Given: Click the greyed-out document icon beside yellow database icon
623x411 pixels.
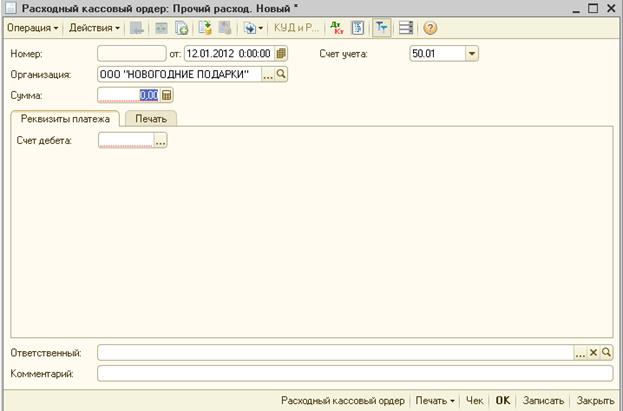Looking at the screenshot, I should click(x=225, y=28).
